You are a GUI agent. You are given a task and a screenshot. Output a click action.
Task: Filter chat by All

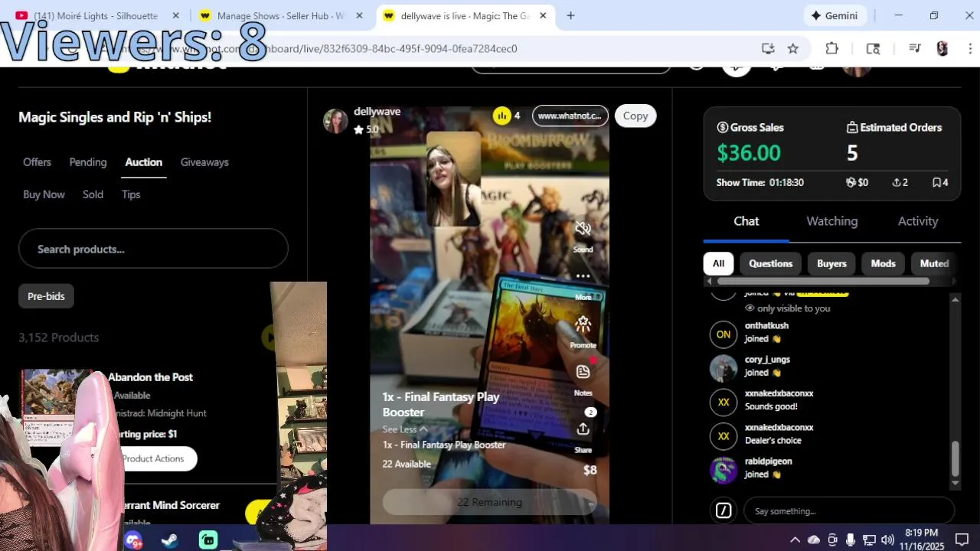718,263
